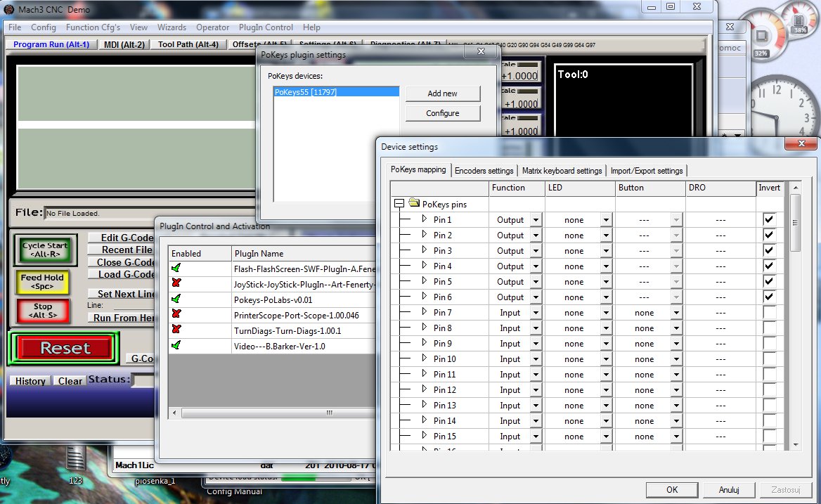Switch to the Encoders settings tab
This screenshot has width=821, height=504.
[484, 171]
